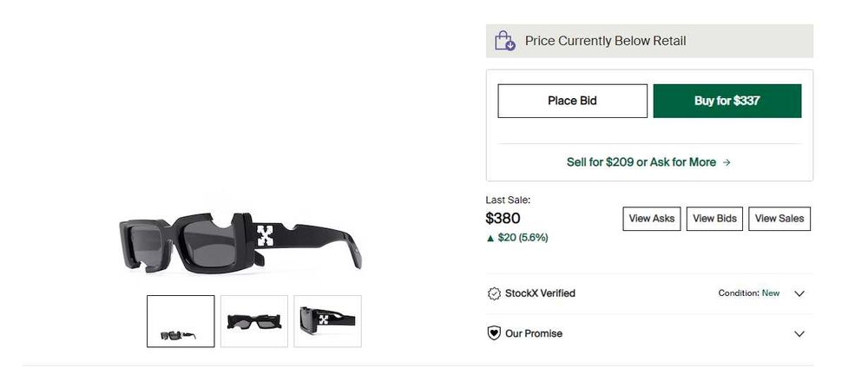Expand the Our Promise section chevron
Viewport: 868px width, 375px height.
coord(799,333)
